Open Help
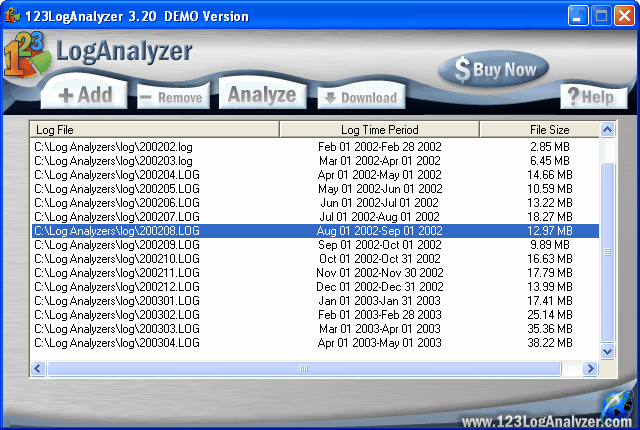Image resolution: width=640 pixels, height=430 pixels. [x=593, y=97]
